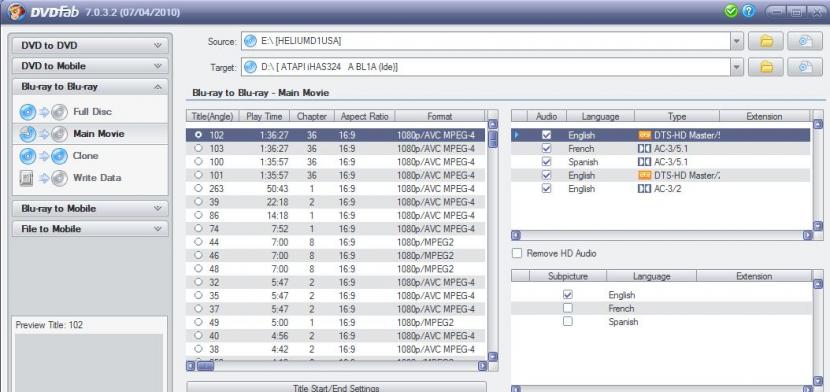The height and width of the screenshot is (392, 830).
Task: Click the disc icon in Source field
Action: [x=250, y=41]
